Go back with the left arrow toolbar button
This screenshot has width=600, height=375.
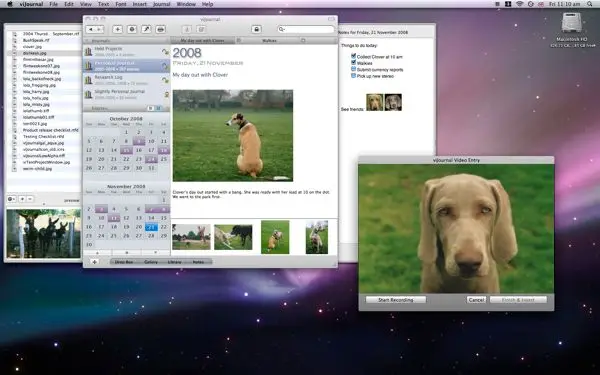[x=91, y=29]
